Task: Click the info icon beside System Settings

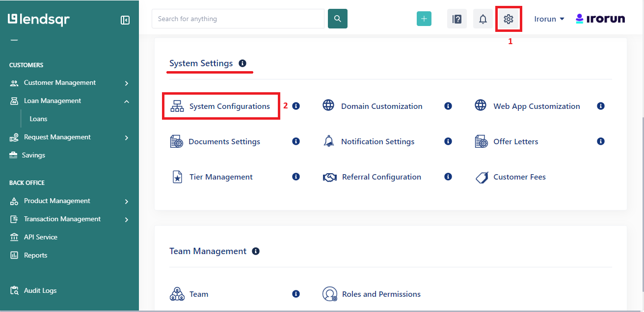Action: [x=242, y=62]
